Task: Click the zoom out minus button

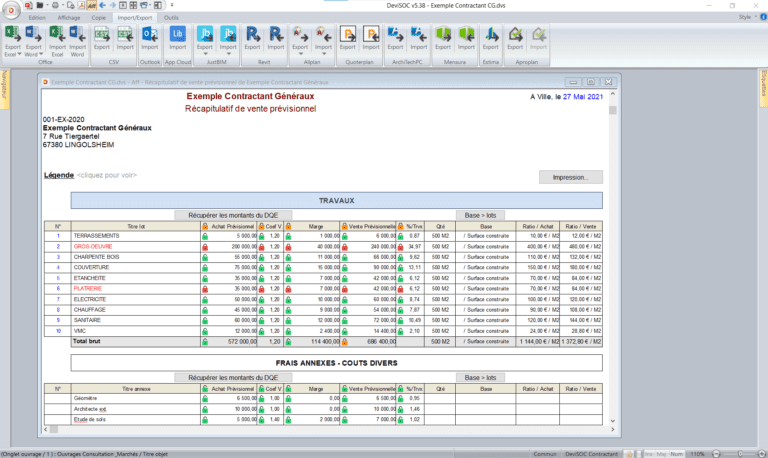Action: tap(716, 454)
